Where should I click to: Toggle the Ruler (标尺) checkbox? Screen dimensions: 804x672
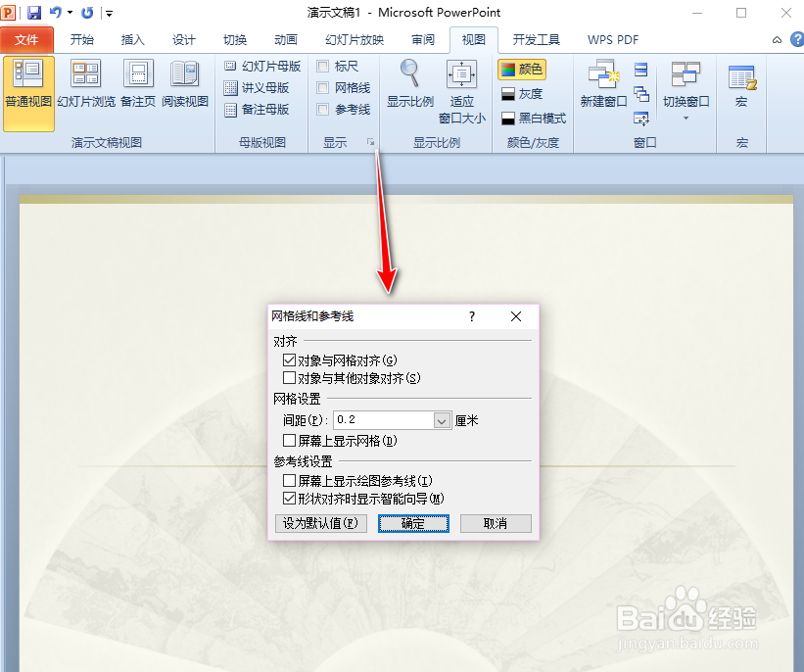[322, 67]
